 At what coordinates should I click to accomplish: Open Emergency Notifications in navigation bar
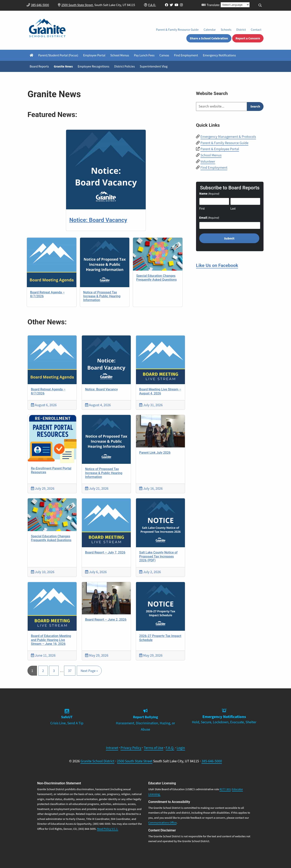click(x=219, y=55)
